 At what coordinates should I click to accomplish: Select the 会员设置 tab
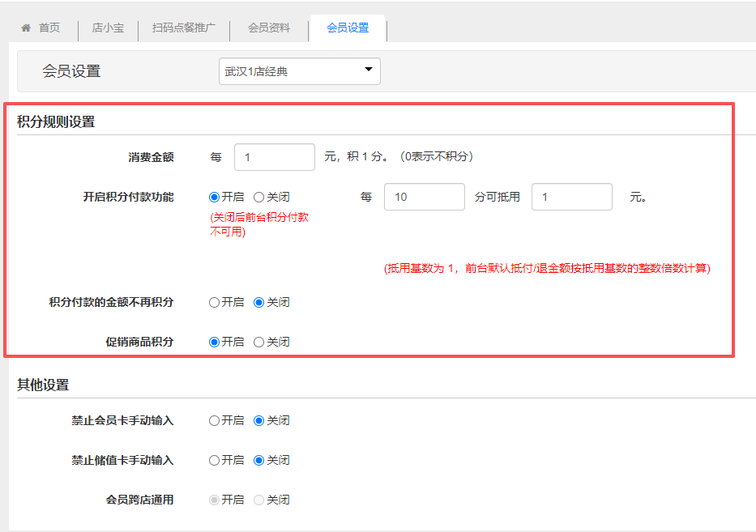(x=348, y=28)
